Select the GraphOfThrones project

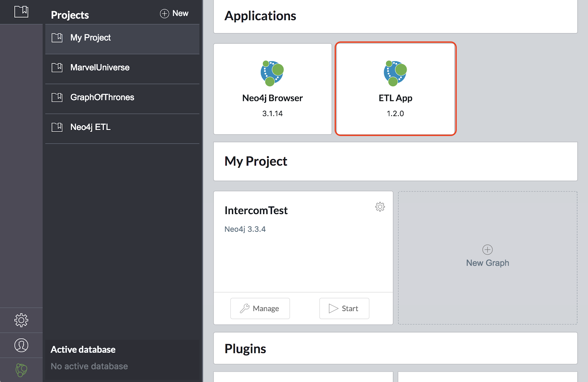pos(122,99)
